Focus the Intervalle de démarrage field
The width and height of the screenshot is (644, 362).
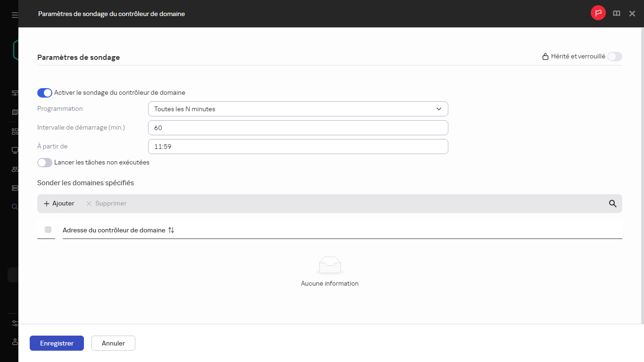(x=297, y=128)
